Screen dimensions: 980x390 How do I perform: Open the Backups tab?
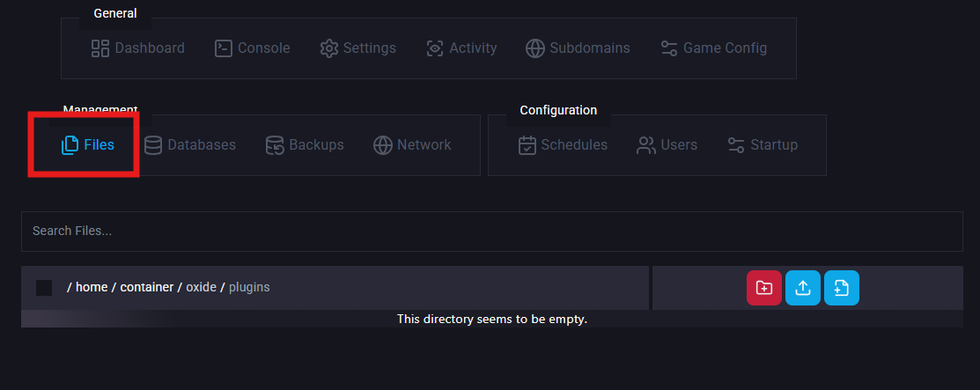click(305, 145)
